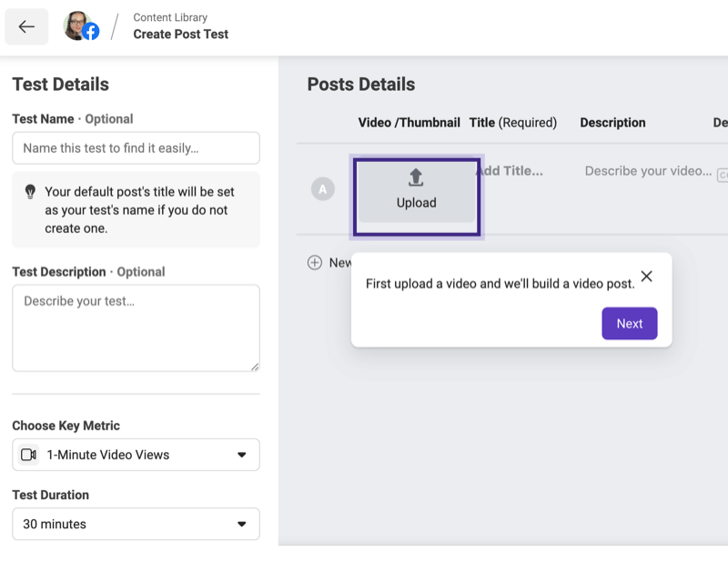Expand the Test Duration dropdown arrow
The image size is (728, 562).
click(x=241, y=524)
